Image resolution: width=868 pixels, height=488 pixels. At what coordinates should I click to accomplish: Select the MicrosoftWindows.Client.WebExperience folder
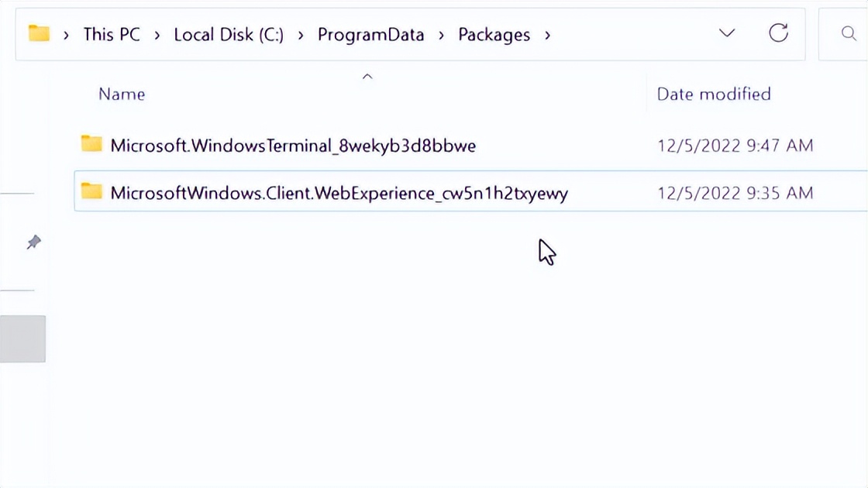(x=341, y=193)
